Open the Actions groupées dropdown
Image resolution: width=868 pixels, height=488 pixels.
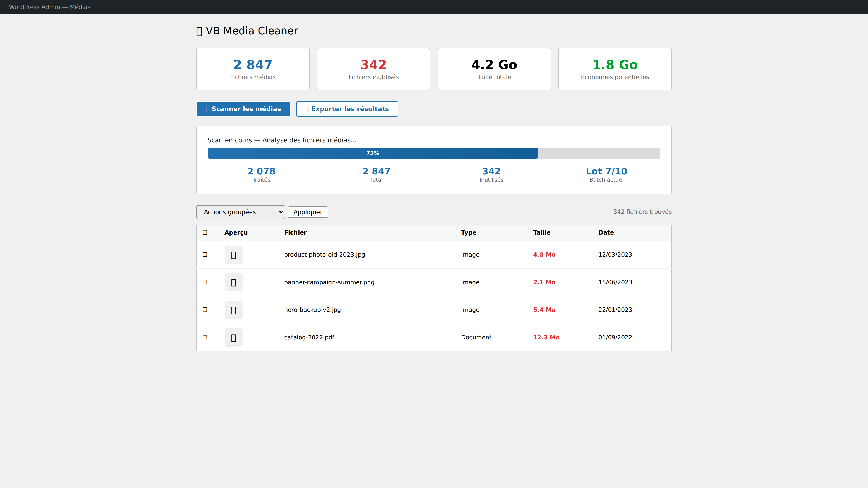coord(241,212)
